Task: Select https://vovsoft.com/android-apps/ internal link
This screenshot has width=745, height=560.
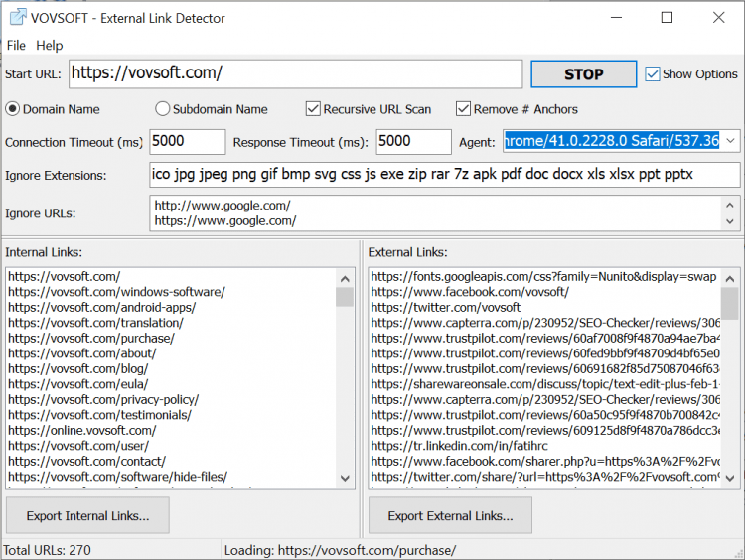Action: (102, 308)
